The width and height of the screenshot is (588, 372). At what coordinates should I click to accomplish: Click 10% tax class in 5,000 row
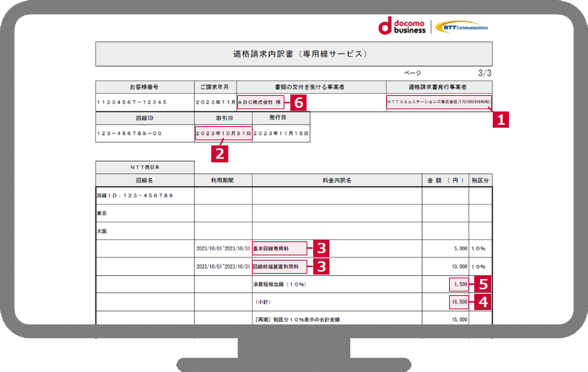click(x=479, y=249)
